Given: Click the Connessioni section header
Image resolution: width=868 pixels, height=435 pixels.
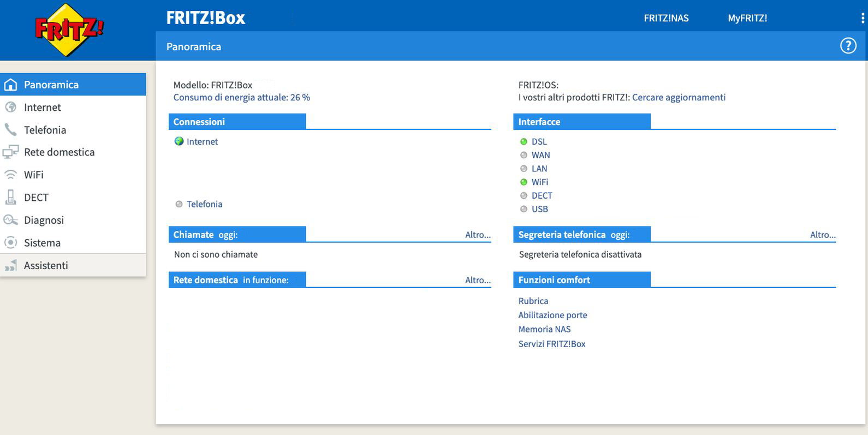Looking at the screenshot, I should pyautogui.click(x=237, y=122).
